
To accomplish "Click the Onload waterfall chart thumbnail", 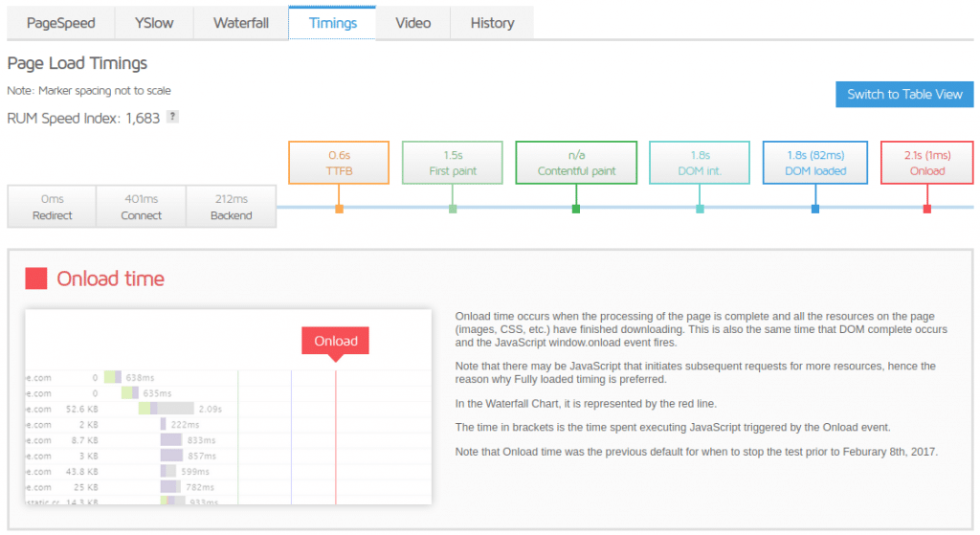I will coord(228,407).
